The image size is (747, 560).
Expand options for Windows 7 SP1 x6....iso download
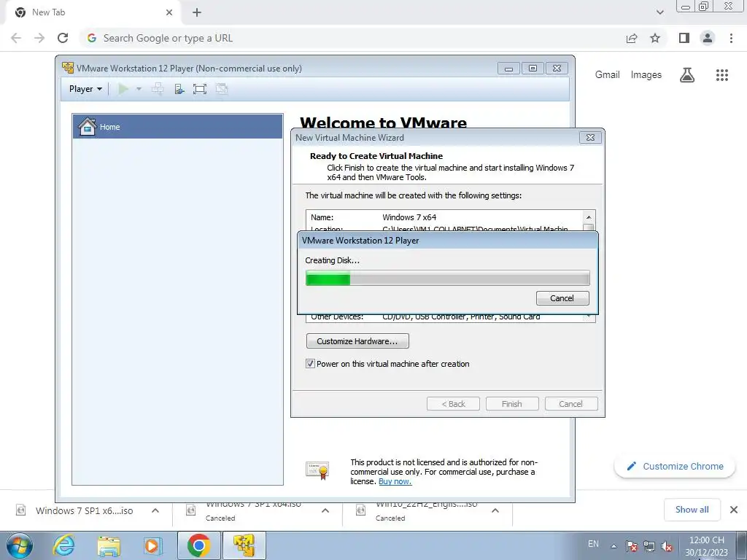point(155,510)
